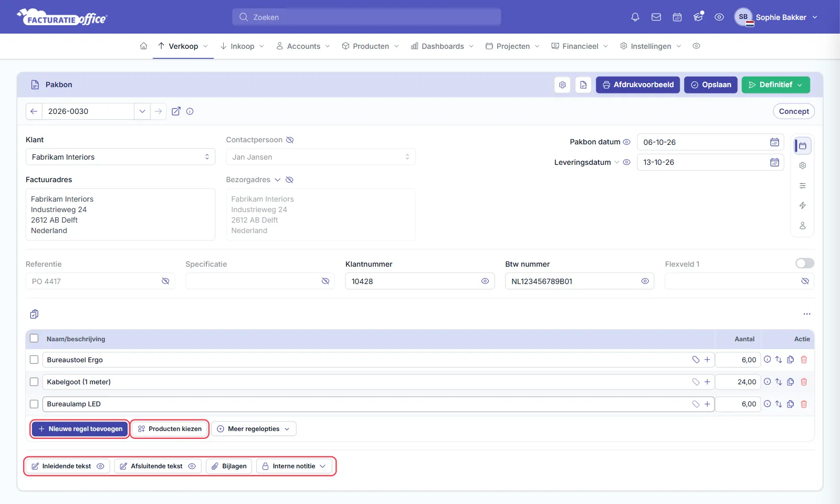
Task: Expand the Definitief button menu
Action: pyautogui.click(x=800, y=85)
